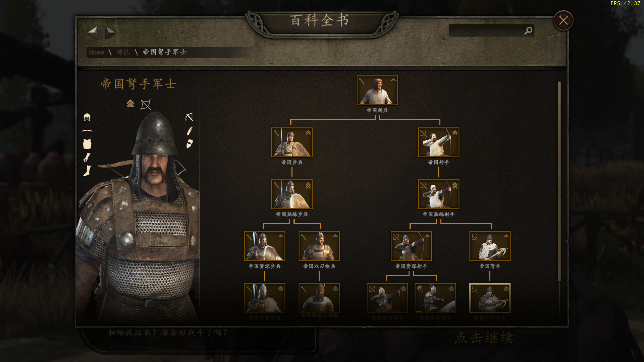644x362 pixels.
Task: Click the body armor equipment icon
Action: (x=87, y=144)
